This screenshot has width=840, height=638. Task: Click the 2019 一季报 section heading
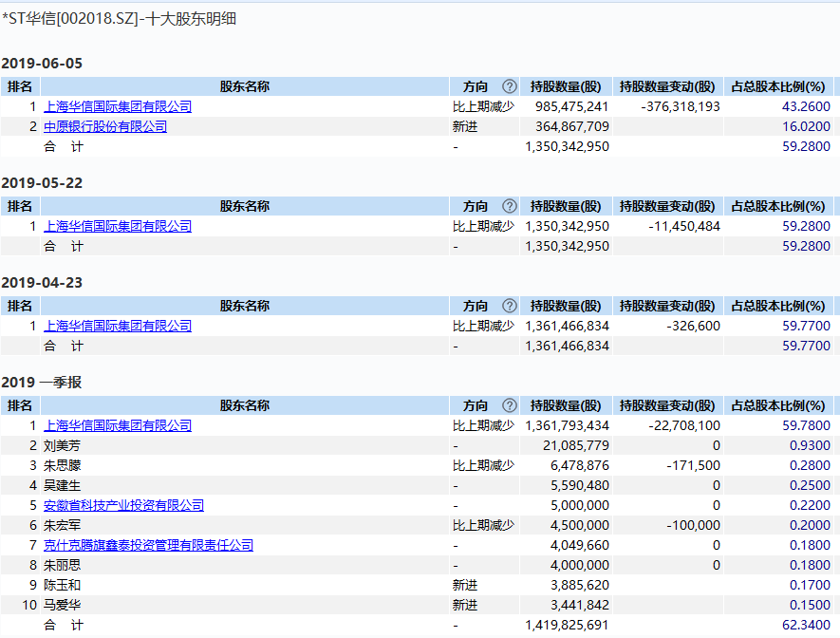pyautogui.click(x=41, y=382)
